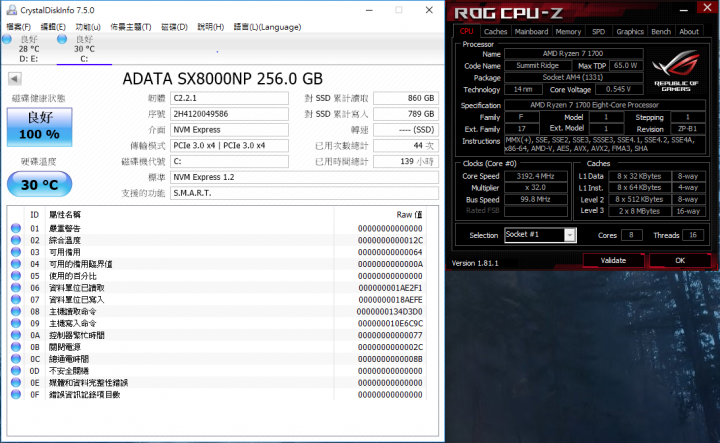720x443 pixels.
Task: Click the firmware field showing C2.2.1
Action: [229, 98]
